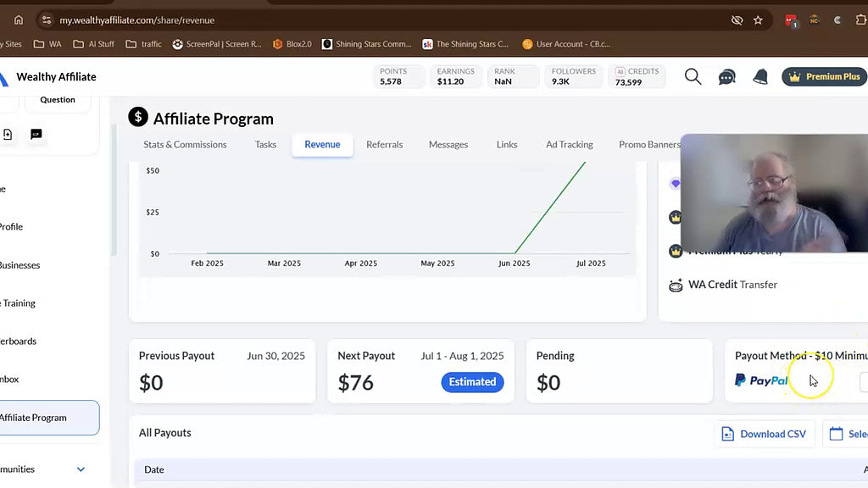
Task: Switch to the Tasks tab
Action: [265, 144]
